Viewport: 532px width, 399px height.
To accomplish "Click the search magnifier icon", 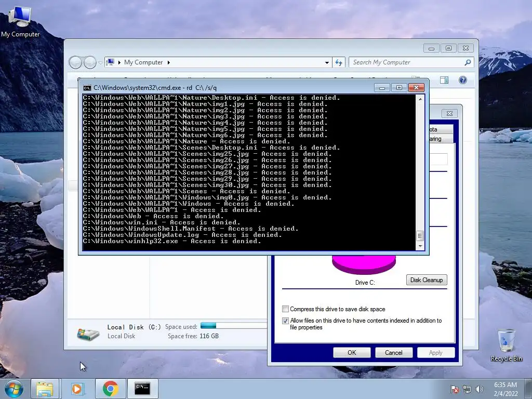I will [x=468, y=62].
